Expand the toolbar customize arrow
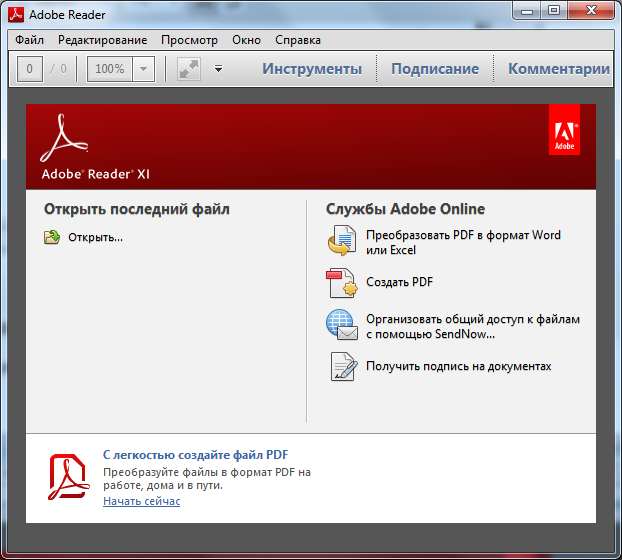This screenshot has height=560, width=622. [x=219, y=69]
